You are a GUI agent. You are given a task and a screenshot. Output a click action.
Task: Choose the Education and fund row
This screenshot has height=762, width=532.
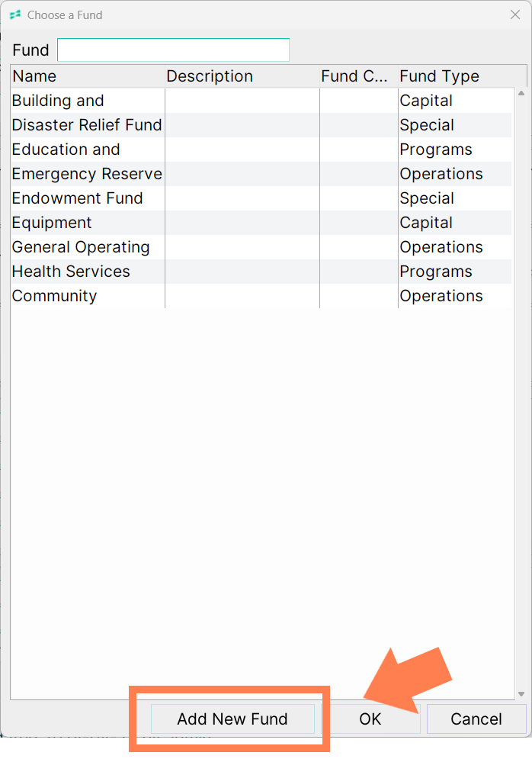261,150
